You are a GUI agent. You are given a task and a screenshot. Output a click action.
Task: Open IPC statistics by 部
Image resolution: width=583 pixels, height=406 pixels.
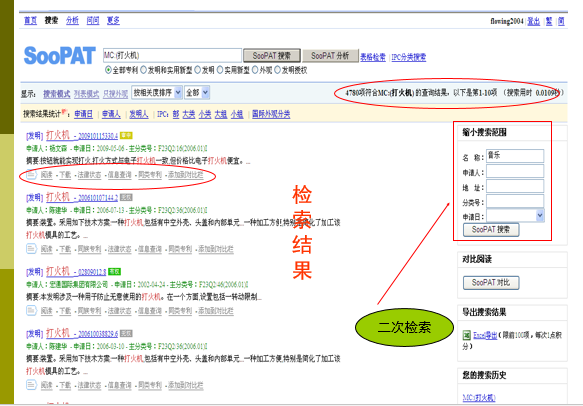pos(176,114)
